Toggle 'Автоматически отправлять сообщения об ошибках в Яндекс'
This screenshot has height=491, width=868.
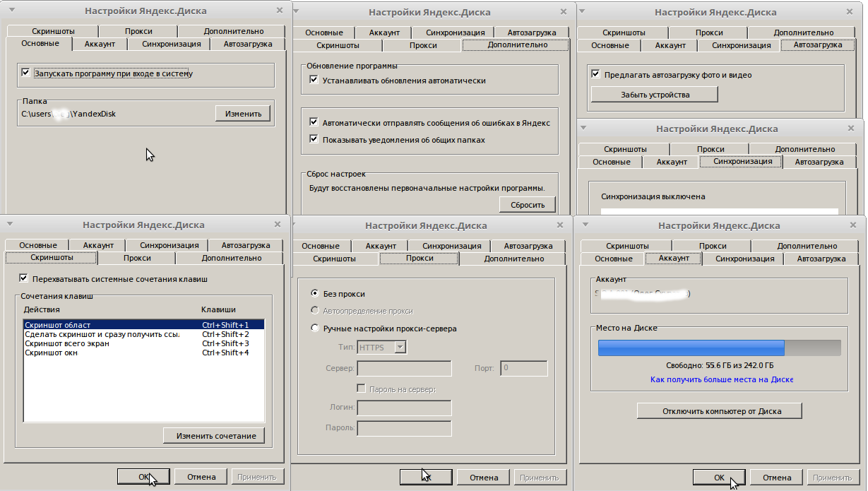pos(314,122)
